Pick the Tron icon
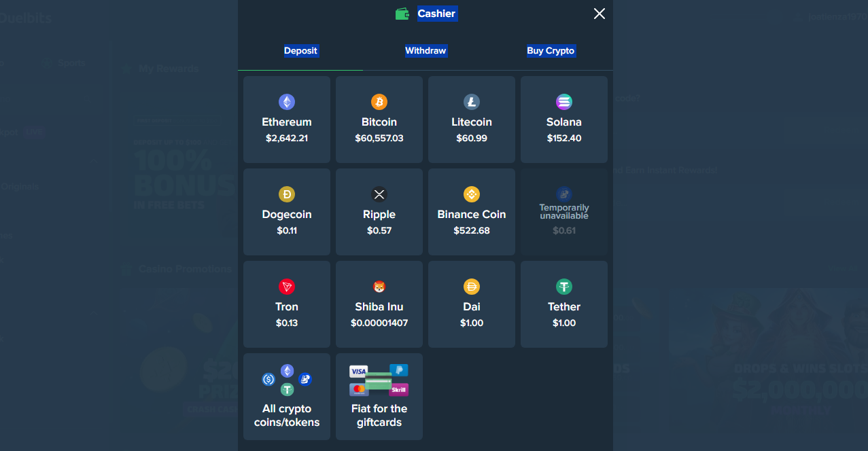Screen dimensions: 868x451 tap(287, 287)
